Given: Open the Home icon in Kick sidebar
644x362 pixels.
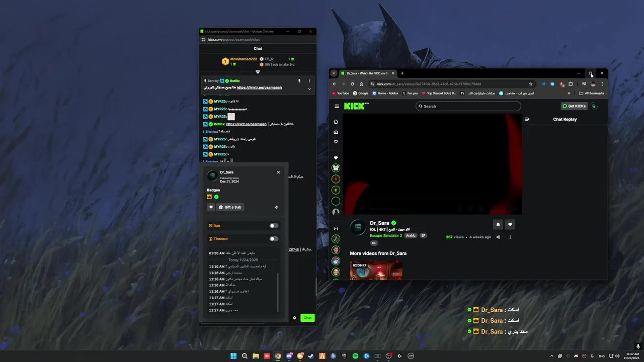Looking at the screenshot, I should pos(336,122).
